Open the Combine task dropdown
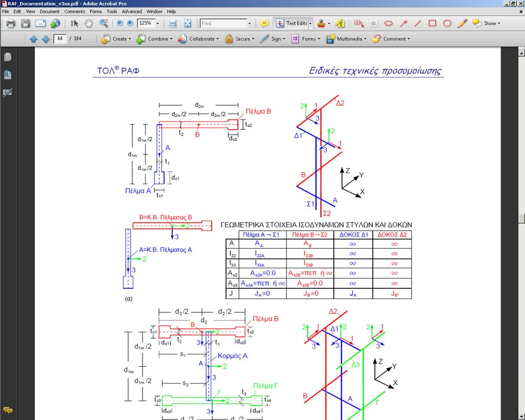Screen dimensions: 525x420 (154, 39)
